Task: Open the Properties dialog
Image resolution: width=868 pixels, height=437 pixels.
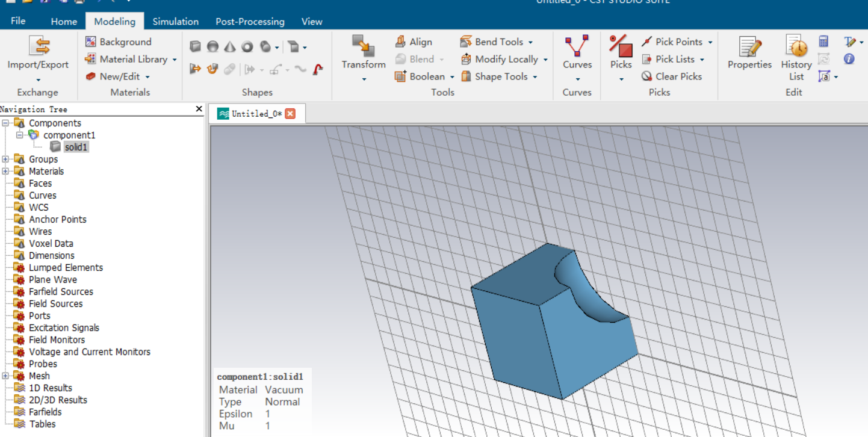Action: [x=749, y=54]
